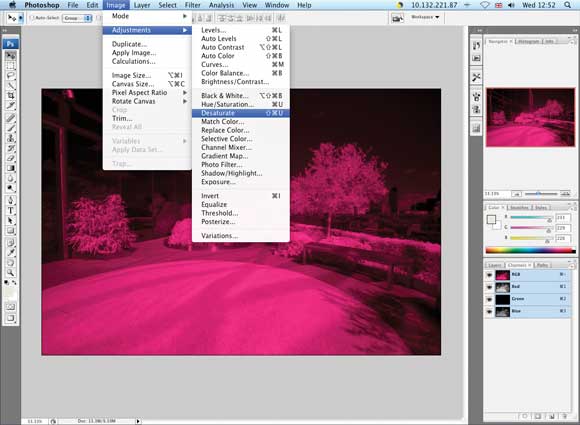
Task: Click the color spectrum ramp bar
Action: click(530, 250)
